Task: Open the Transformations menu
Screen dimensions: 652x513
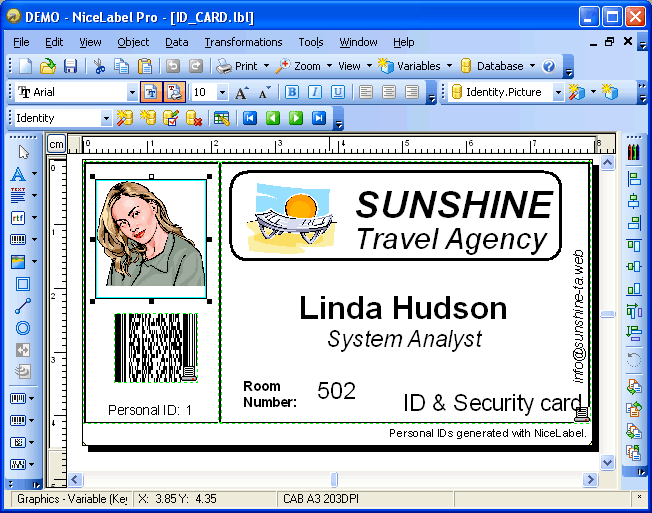Action: click(243, 42)
